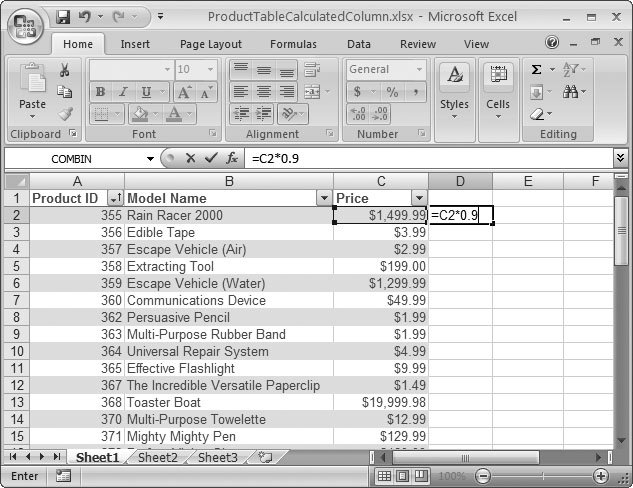
Task: Activate the Format Painter brush
Action: pyautogui.click(x=65, y=114)
